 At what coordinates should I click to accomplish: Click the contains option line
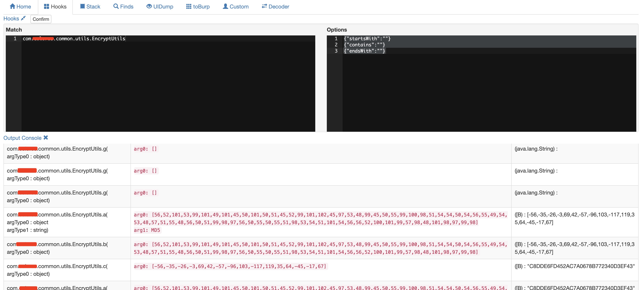tap(489, 44)
